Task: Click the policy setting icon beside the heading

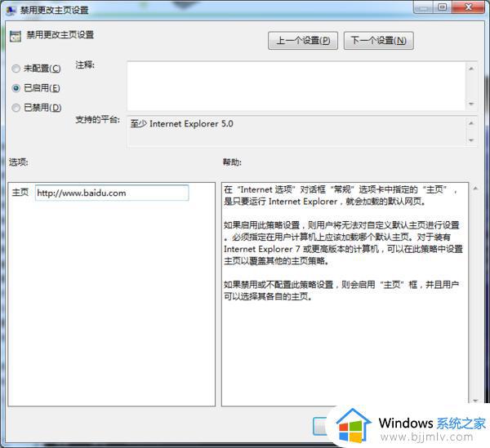Action: (x=14, y=37)
